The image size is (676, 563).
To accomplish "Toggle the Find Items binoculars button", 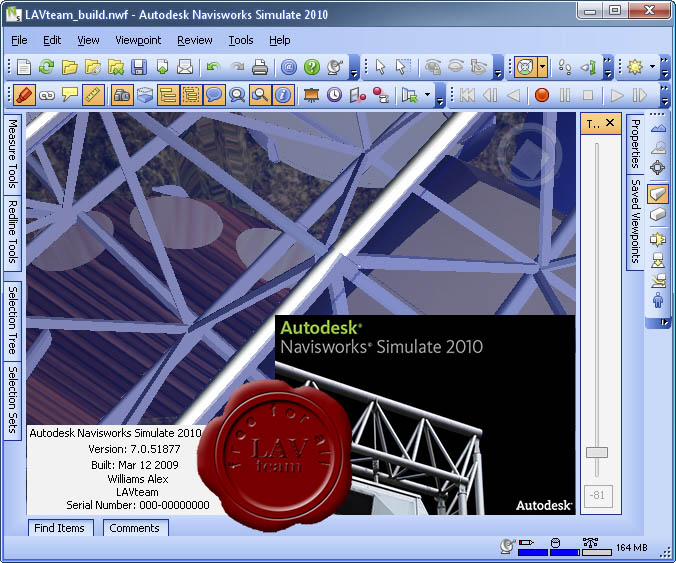I will [260, 95].
